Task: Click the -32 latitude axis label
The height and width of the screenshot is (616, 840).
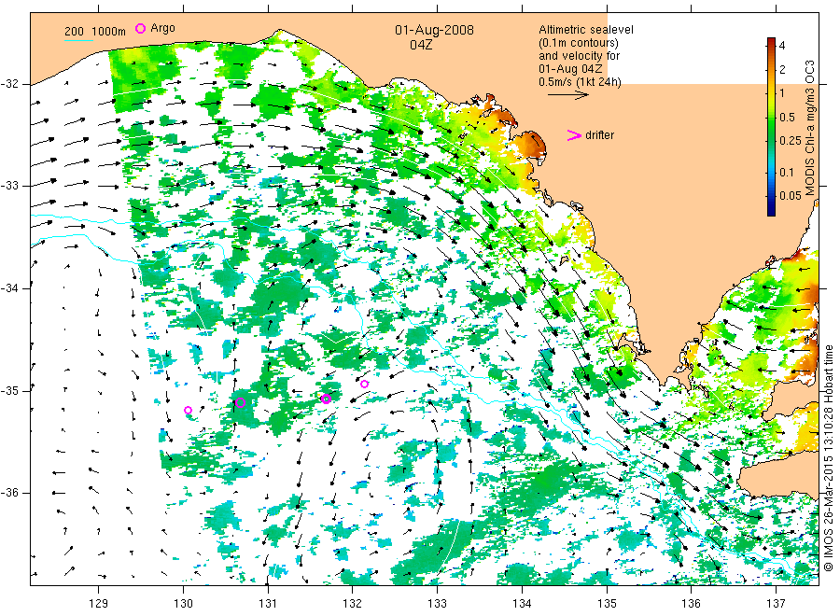Action: pyautogui.click(x=9, y=84)
